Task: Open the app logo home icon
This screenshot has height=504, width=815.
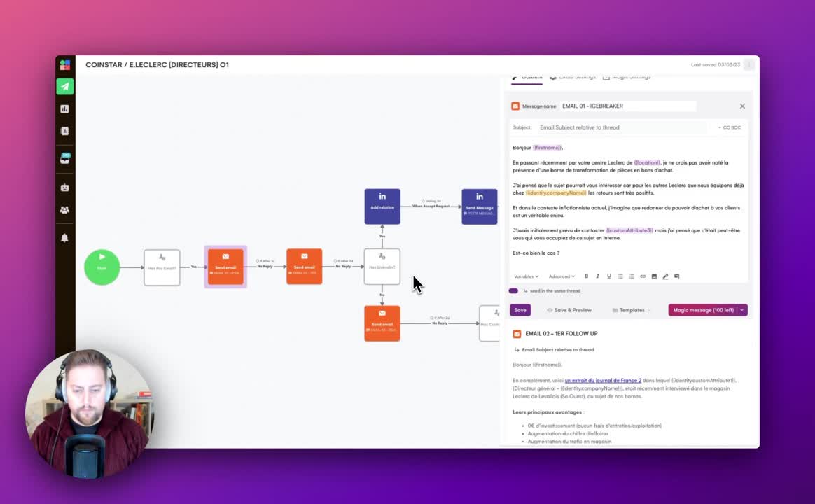Action: pyautogui.click(x=65, y=65)
